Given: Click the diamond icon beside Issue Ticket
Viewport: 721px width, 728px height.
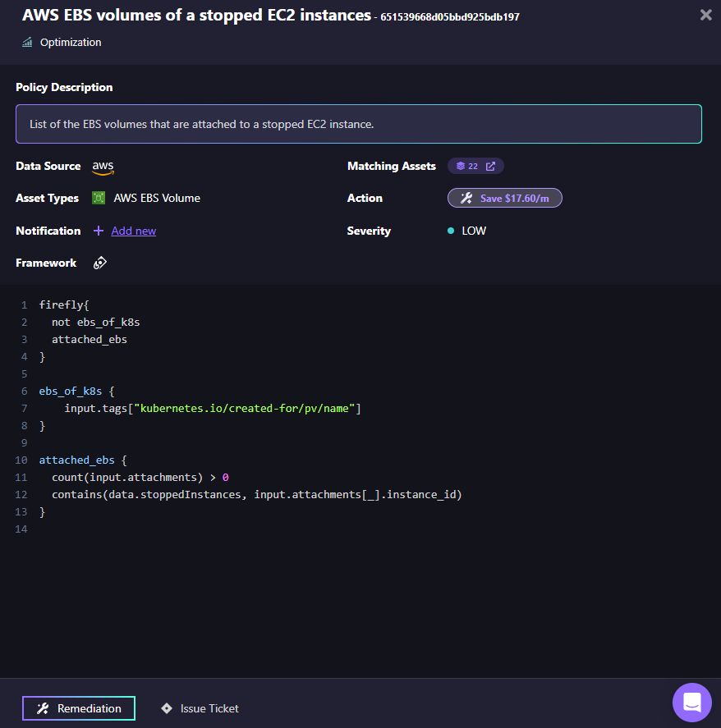Looking at the screenshot, I should [x=167, y=708].
